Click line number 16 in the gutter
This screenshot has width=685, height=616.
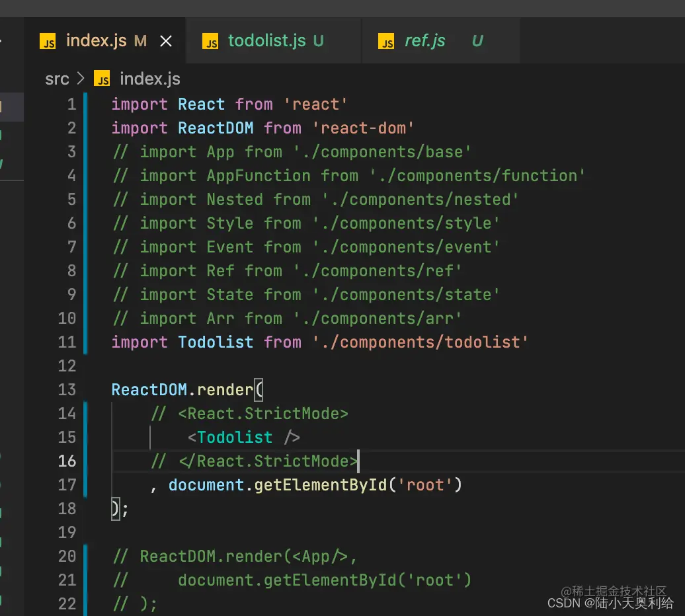click(67, 461)
